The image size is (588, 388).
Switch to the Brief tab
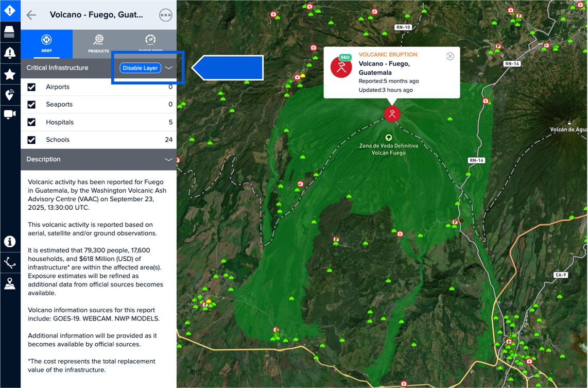pos(46,44)
